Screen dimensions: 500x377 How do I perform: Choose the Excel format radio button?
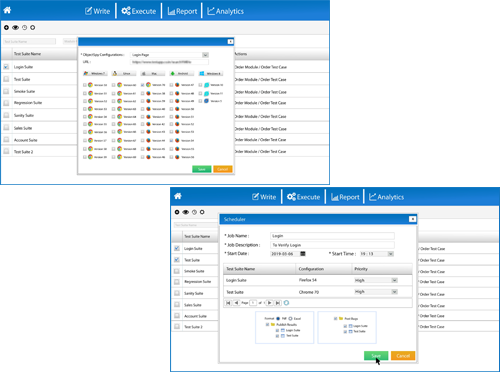(x=290, y=319)
